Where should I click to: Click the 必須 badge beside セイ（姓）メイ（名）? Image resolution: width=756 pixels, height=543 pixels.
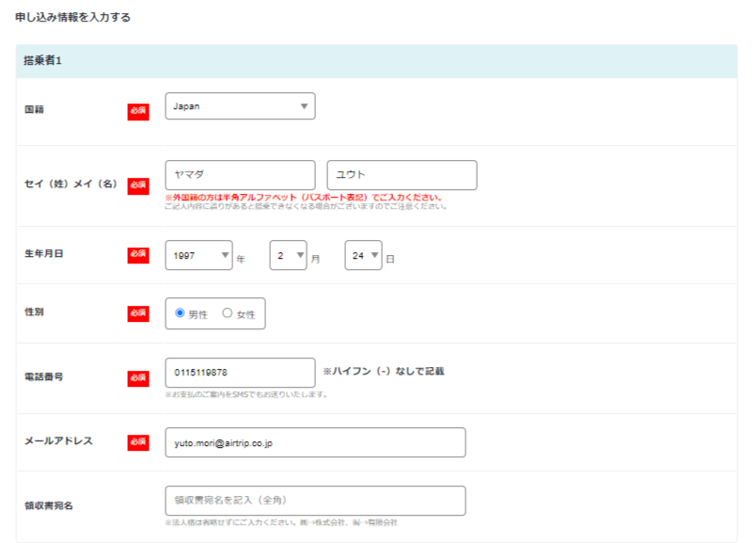[138, 185]
